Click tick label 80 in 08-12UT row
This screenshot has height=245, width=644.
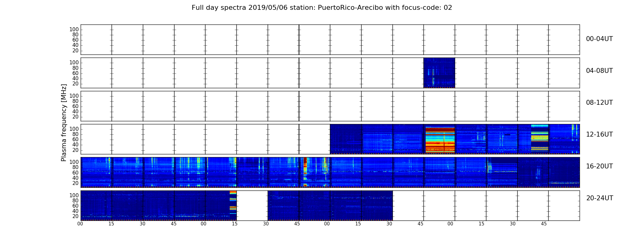pyautogui.click(x=75, y=101)
